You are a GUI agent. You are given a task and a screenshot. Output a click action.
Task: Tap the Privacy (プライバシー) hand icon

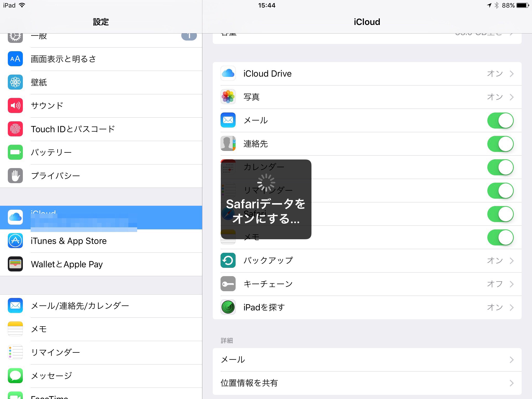(15, 176)
